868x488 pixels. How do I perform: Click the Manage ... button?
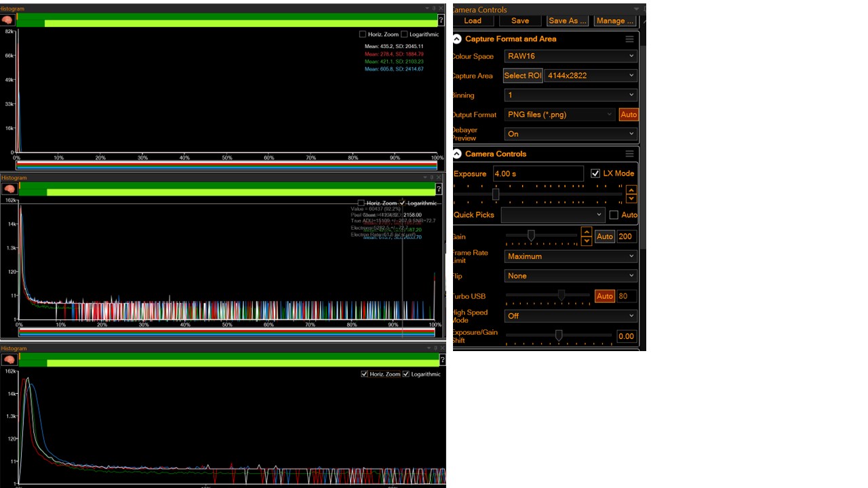click(x=615, y=20)
